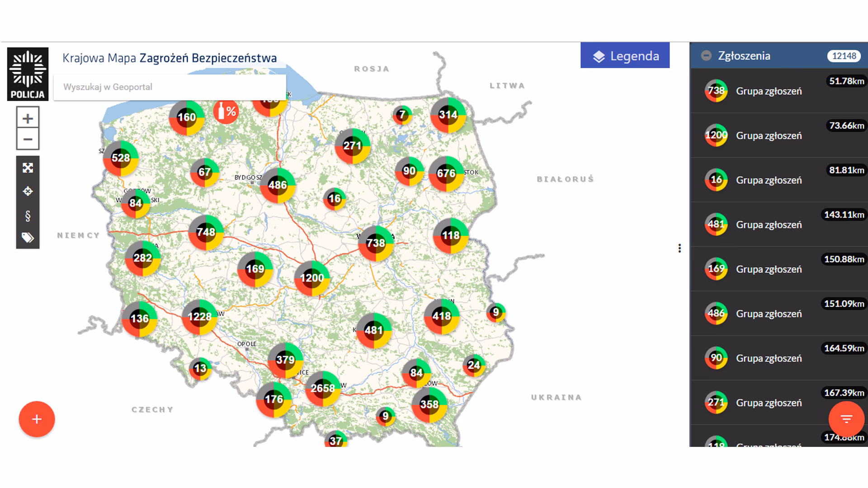868x488 pixels.
Task: Zoom out using the minus control
Action: [x=28, y=139]
